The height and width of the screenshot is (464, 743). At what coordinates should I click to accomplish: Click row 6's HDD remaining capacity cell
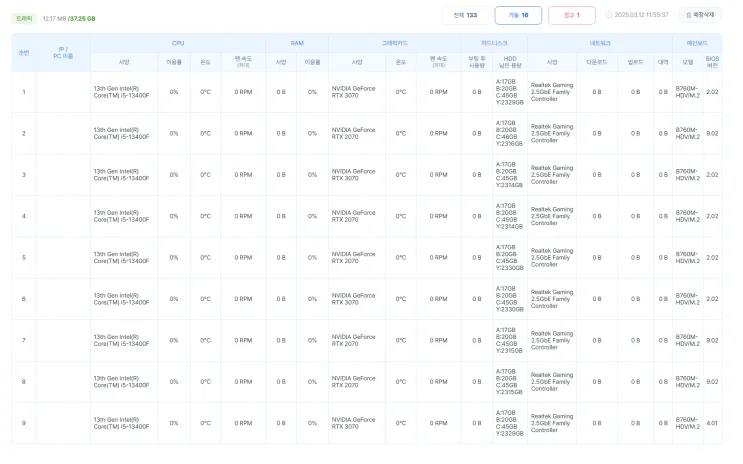click(x=510, y=299)
